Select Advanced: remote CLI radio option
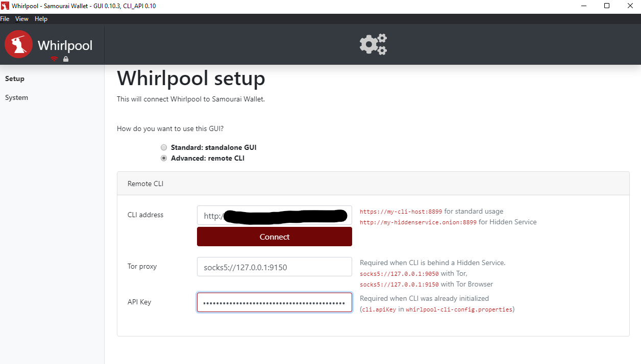The width and height of the screenshot is (641, 364). click(164, 158)
